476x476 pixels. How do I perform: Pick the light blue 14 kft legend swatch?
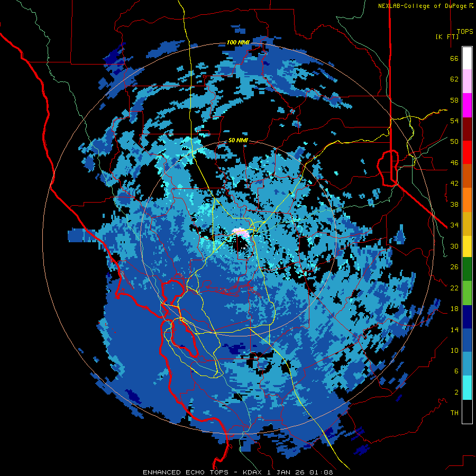click(x=467, y=364)
